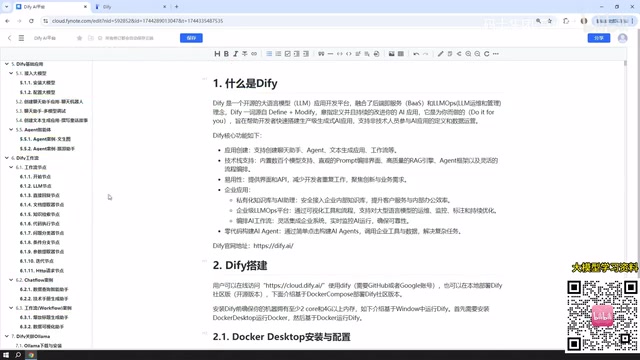Image resolution: width=640 pixels, height=360 pixels.
Task: Open the browser extensions puzzle icon
Action: pos(566,21)
